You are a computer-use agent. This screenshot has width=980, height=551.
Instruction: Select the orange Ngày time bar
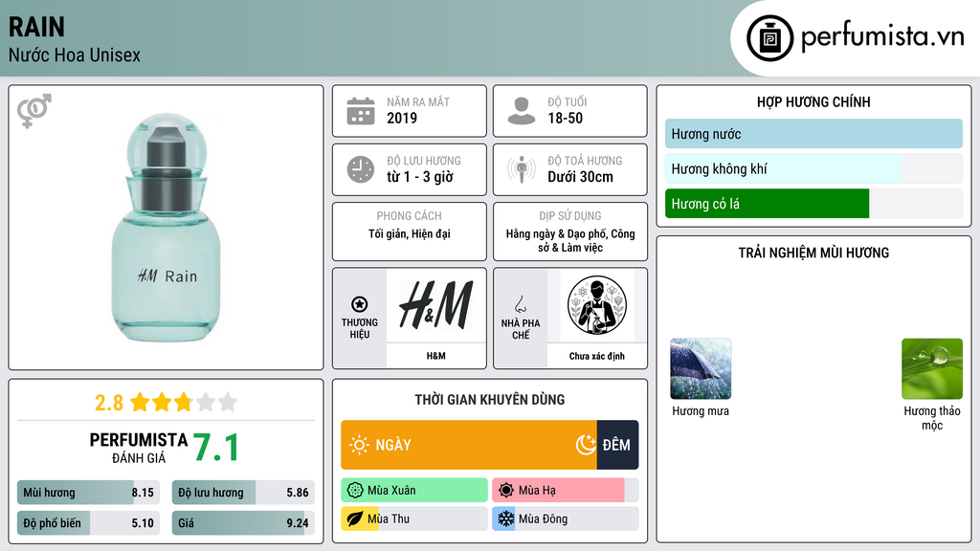click(469, 445)
